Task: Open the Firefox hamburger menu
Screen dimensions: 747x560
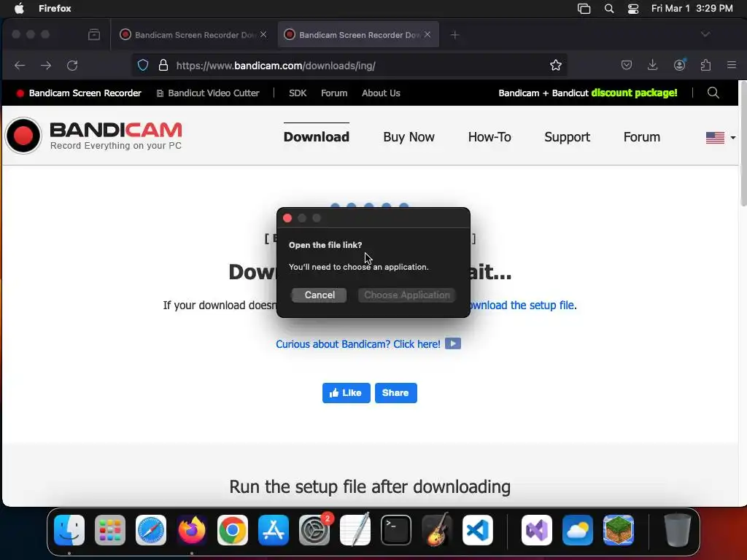Action: click(732, 65)
